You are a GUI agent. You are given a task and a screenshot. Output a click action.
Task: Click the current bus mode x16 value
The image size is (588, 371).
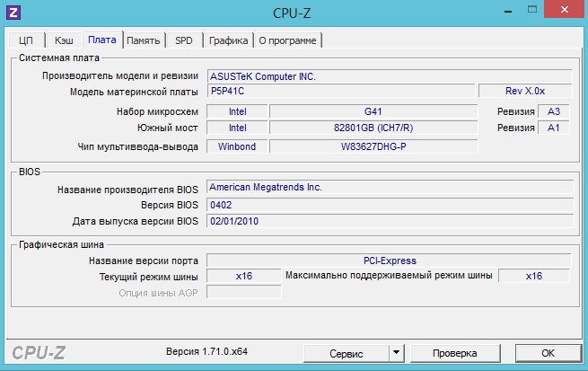(x=244, y=276)
